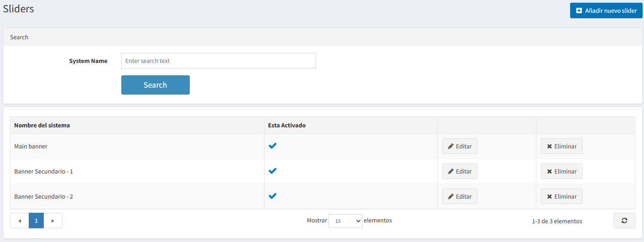
Task: Go to previous page arrow
Action: pyautogui.click(x=20, y=221)
